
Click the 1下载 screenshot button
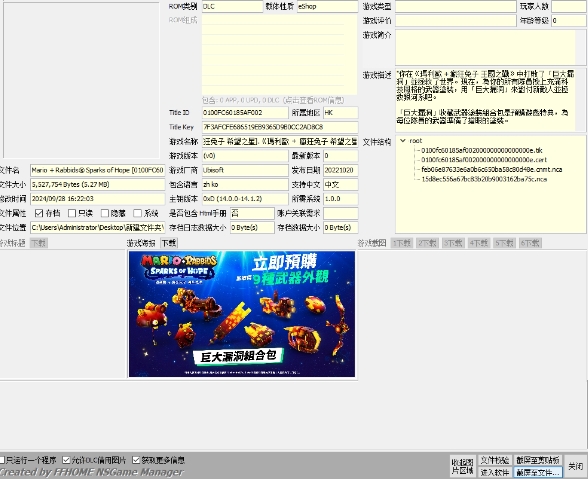(402, 243)
